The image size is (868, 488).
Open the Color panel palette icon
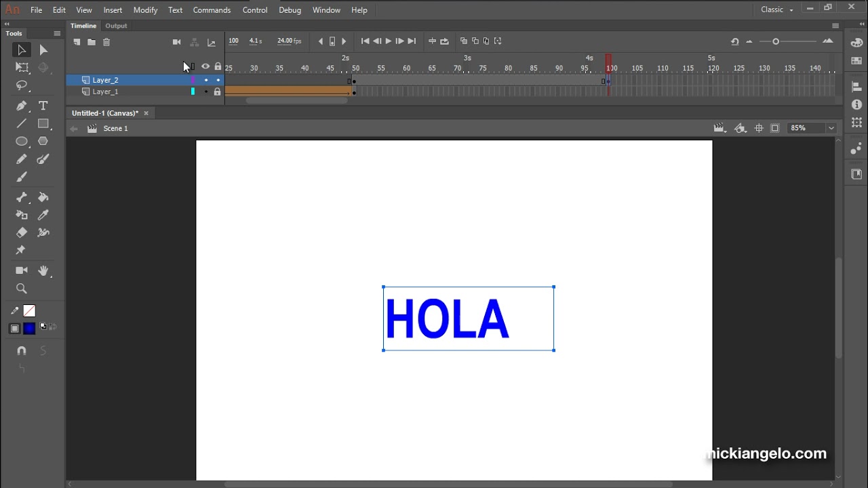(856, 43)
